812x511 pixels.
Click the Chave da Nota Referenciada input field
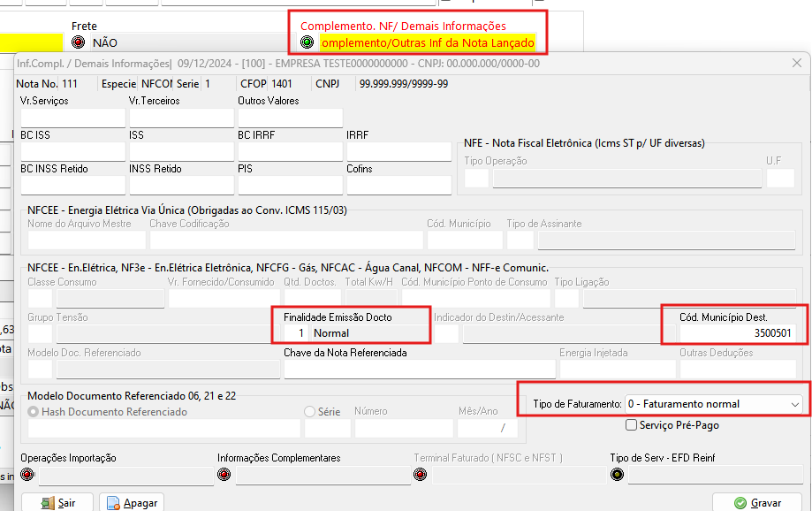[415, 369]
